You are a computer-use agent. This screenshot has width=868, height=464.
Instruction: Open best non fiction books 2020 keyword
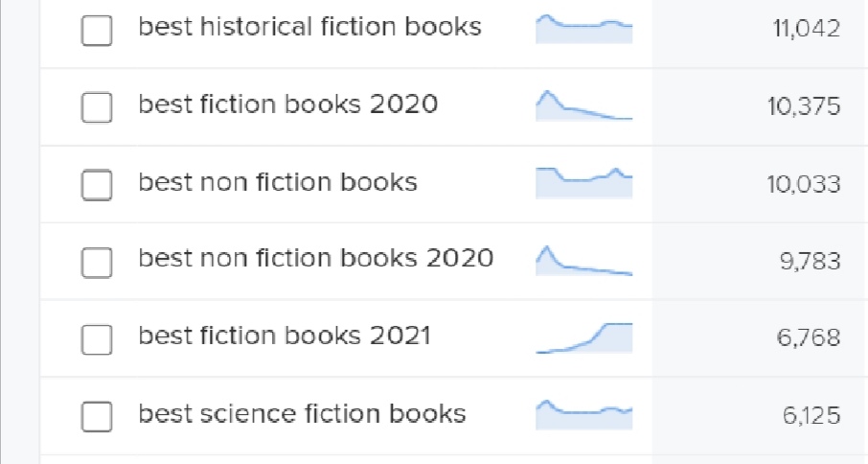(315, 258)
